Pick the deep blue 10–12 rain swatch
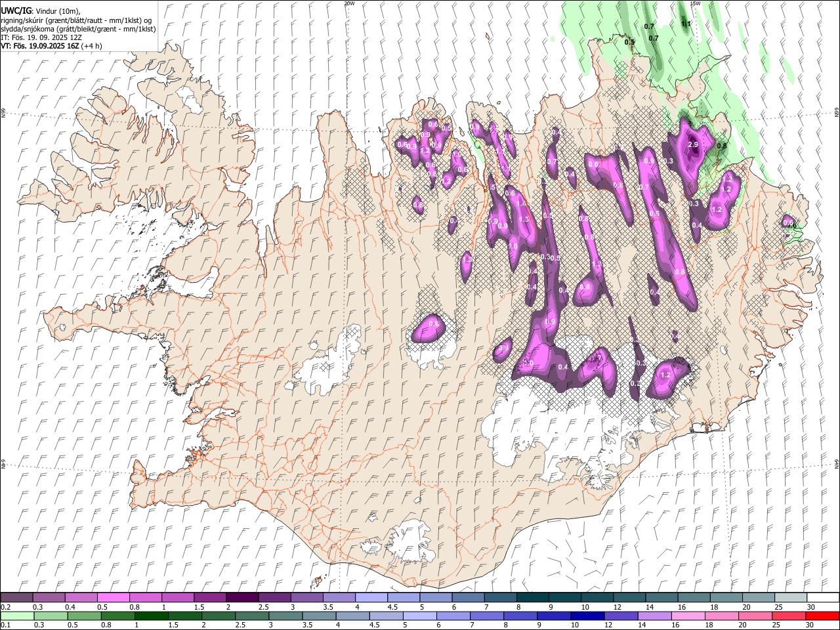This screenshot has height=630, width=840. tap(588, 616)
